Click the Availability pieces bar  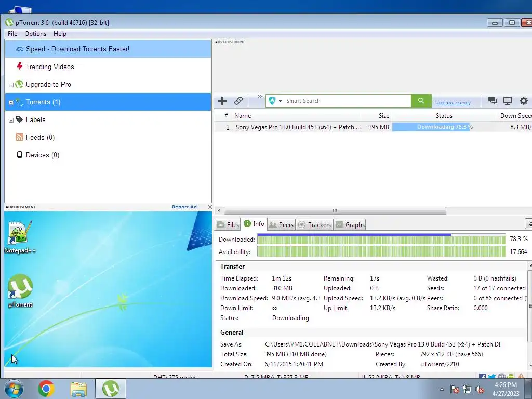click(381, 252)
